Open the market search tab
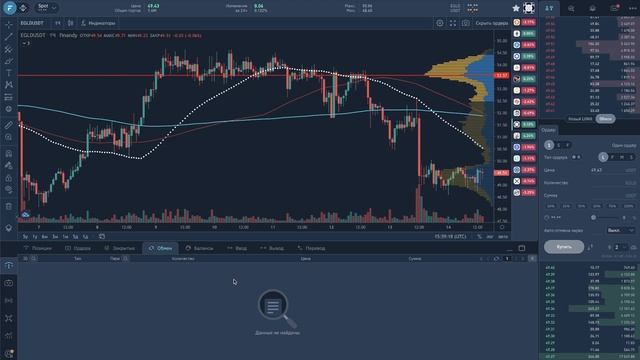 click(x=571, y=8)
